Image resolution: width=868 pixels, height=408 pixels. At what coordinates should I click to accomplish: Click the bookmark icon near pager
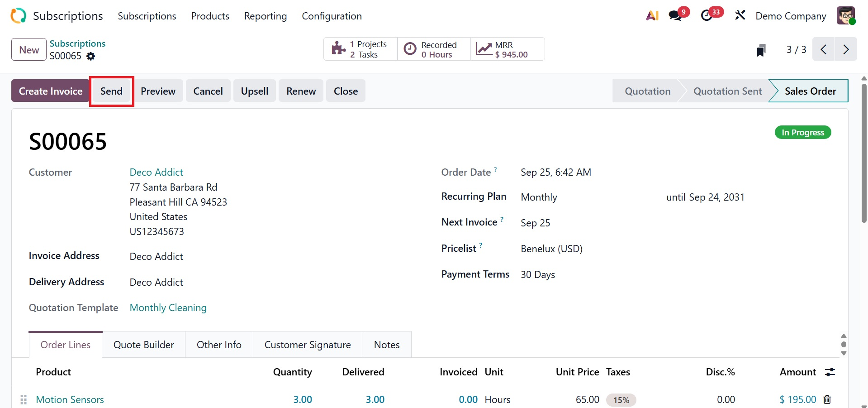click(x=761, y=50)
